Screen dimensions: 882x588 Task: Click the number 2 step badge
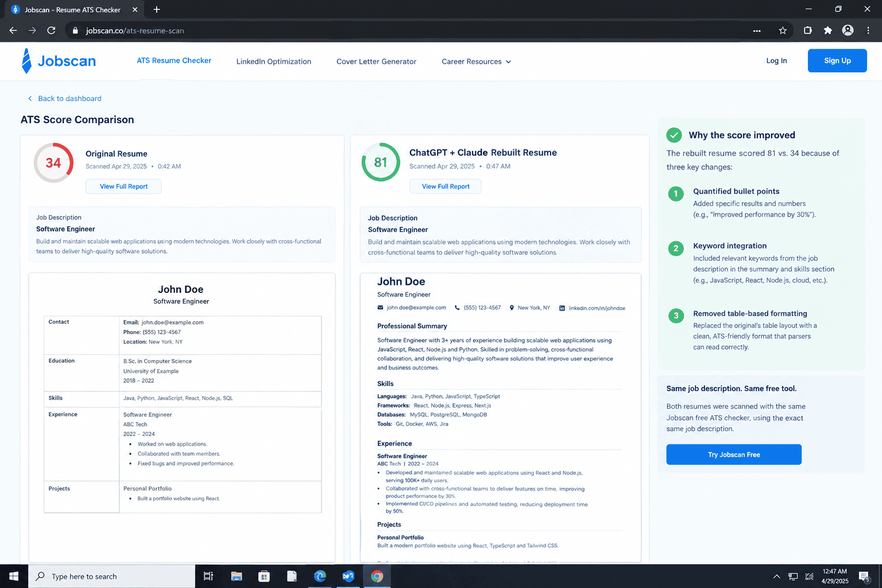[x=676, y=248]
